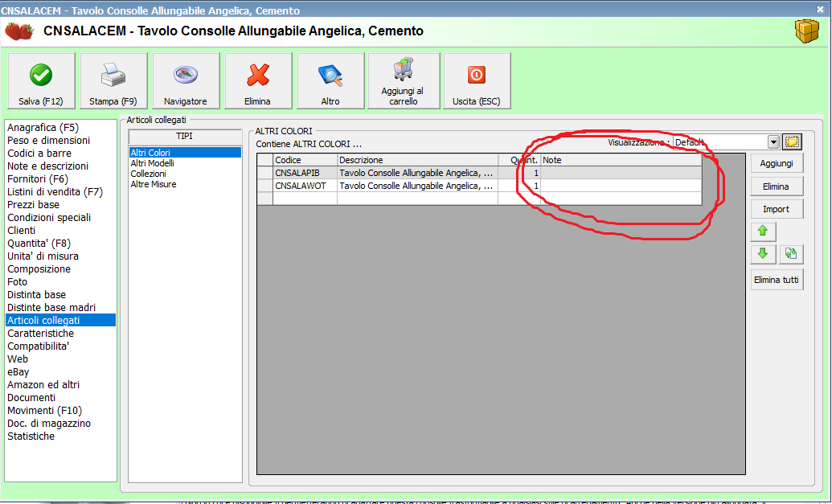Open Prezzi base section
The image size is (832, 504).
[x=60, y=205]
